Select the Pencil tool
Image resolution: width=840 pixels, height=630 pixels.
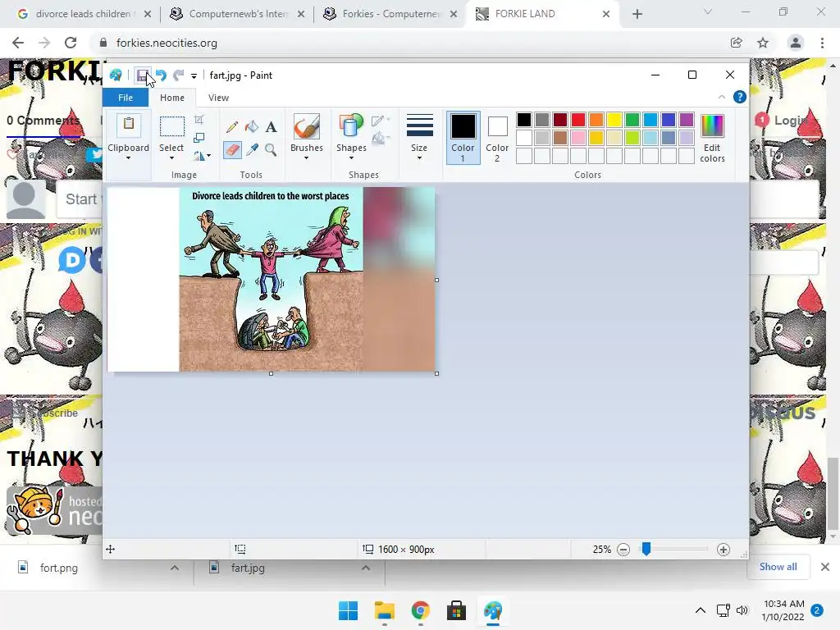click(232, 126)
